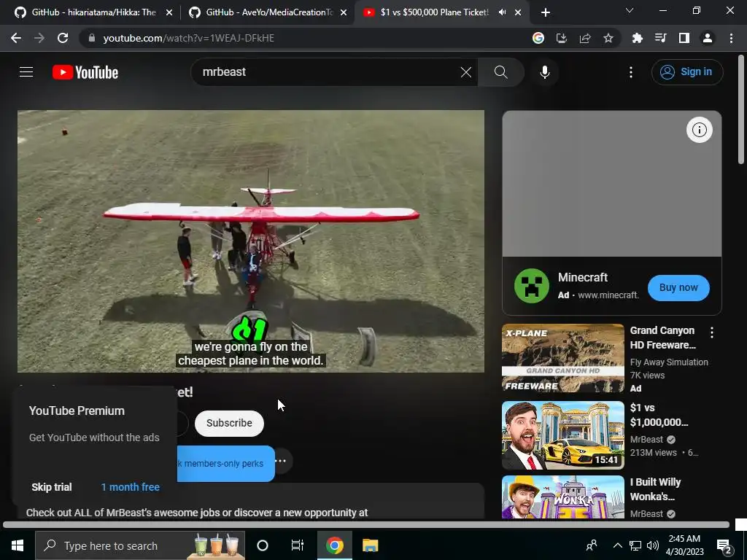Go to YouTube home via logo
The width and height of the screenshot is (747, 560).
[85, 72]
